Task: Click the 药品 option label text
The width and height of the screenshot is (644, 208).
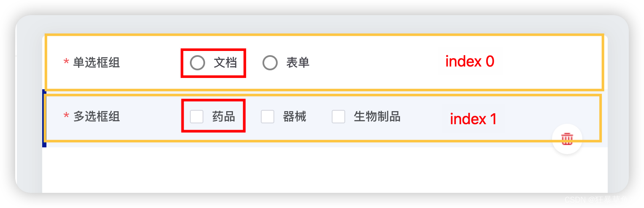Action: 224,117
